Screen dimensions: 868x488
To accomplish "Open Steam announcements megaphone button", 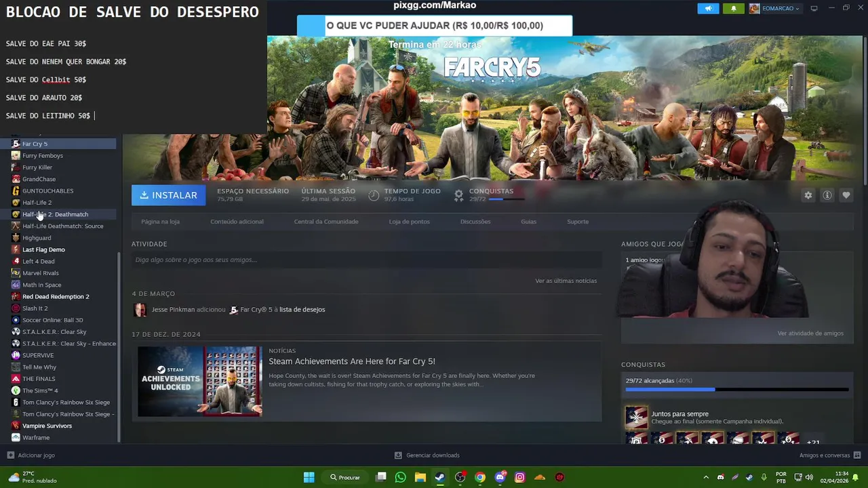I will point(708,8).
